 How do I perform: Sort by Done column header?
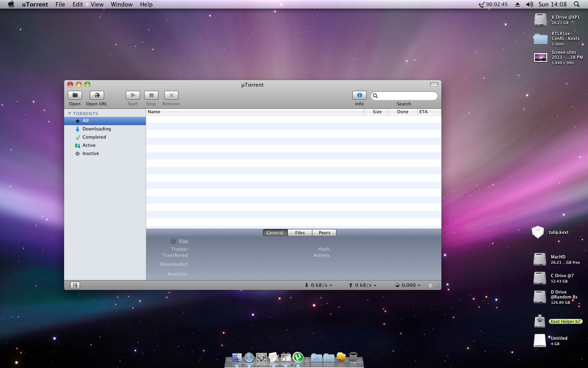point(403,112)
